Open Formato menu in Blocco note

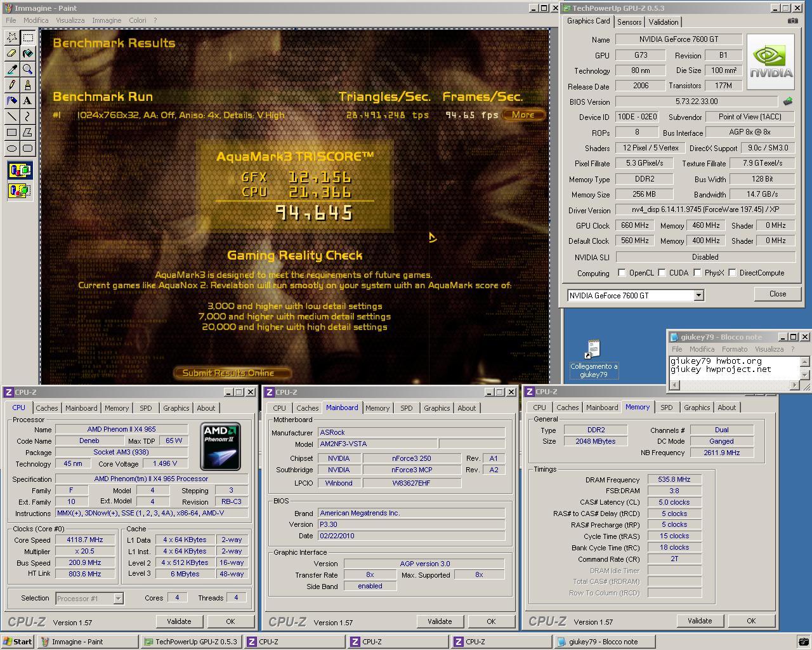735,349
